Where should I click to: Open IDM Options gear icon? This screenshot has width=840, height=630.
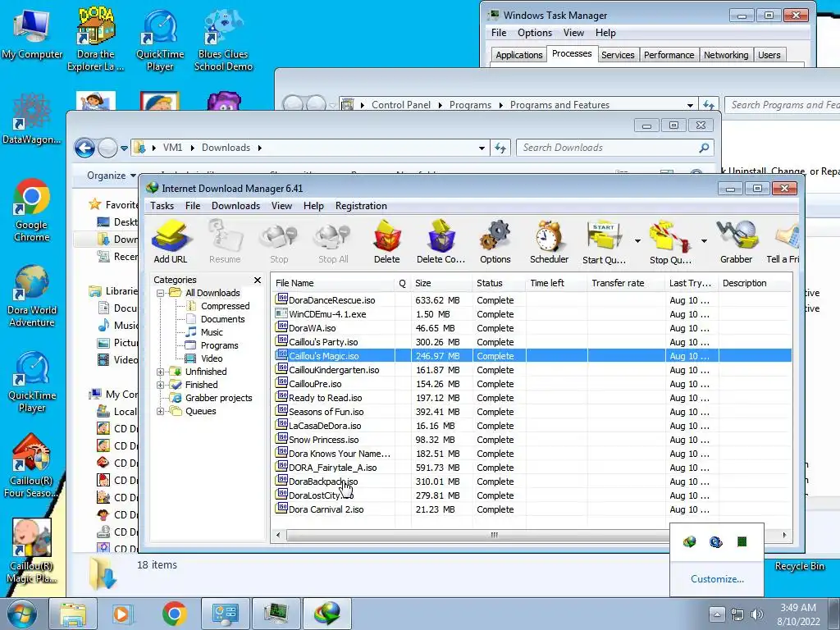(495, 242)
